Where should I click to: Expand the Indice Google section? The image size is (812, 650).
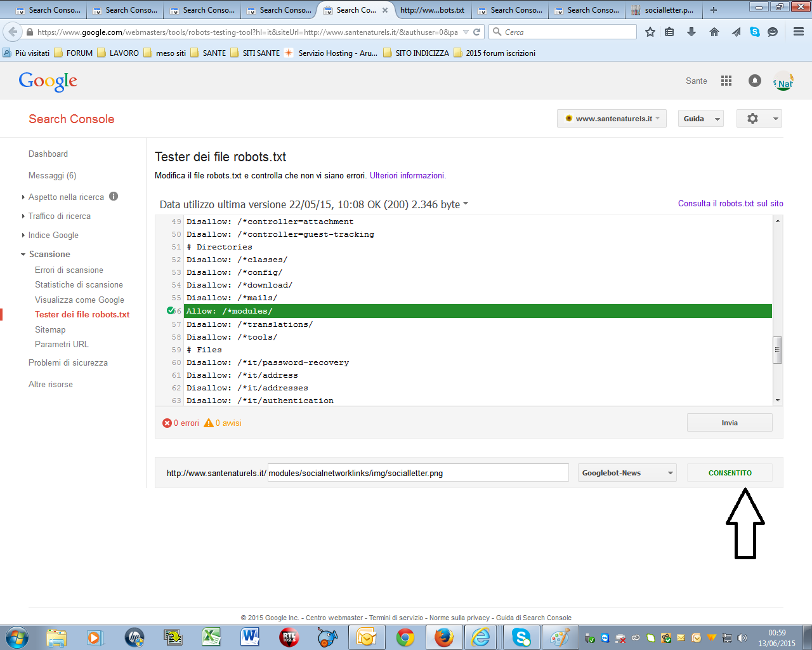(x=23, y=235)
